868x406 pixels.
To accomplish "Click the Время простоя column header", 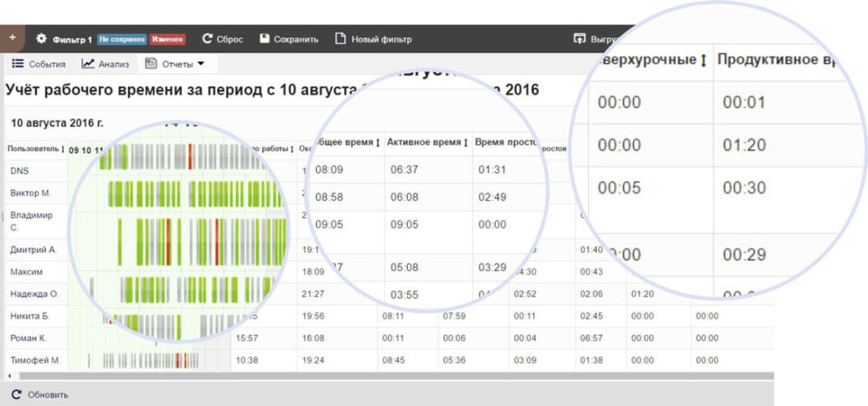I will point(507,142).
